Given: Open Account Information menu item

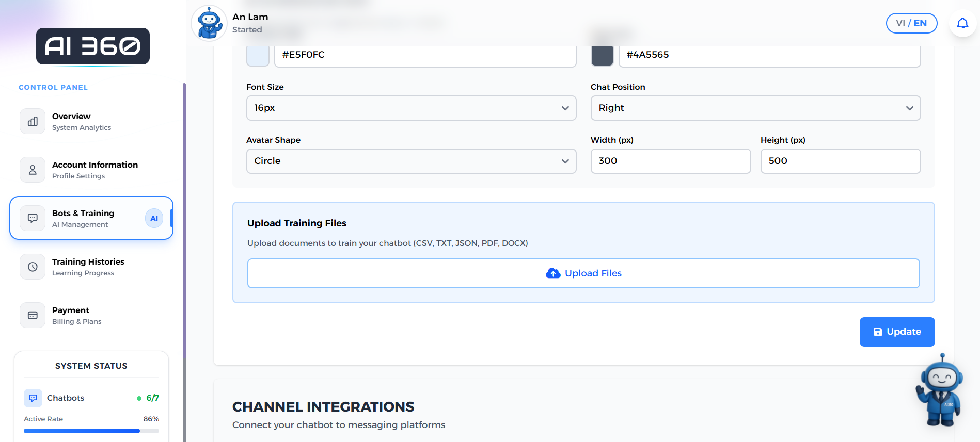Looking at the screenshot, I should pyautogui.click(x=91, y=170).
